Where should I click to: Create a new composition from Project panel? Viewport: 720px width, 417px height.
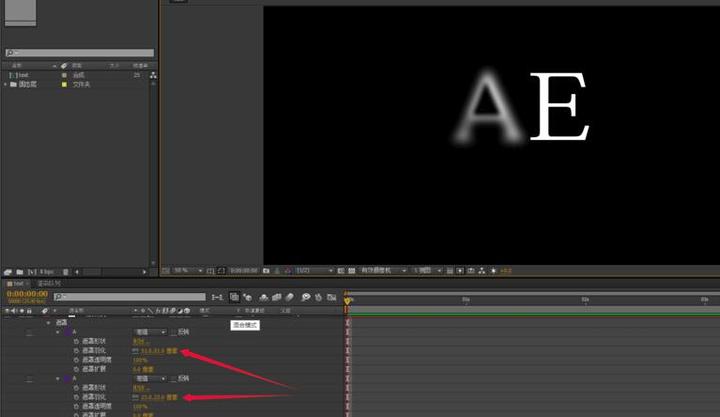click(32, 272)
